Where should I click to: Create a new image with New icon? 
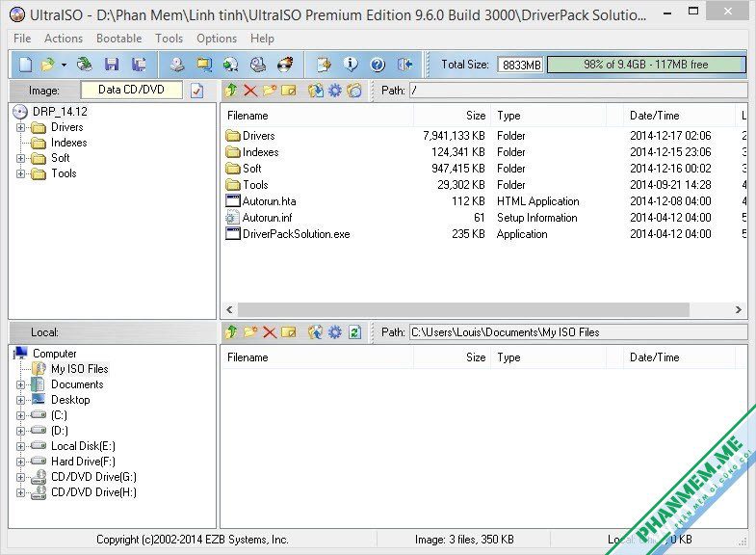25,65
